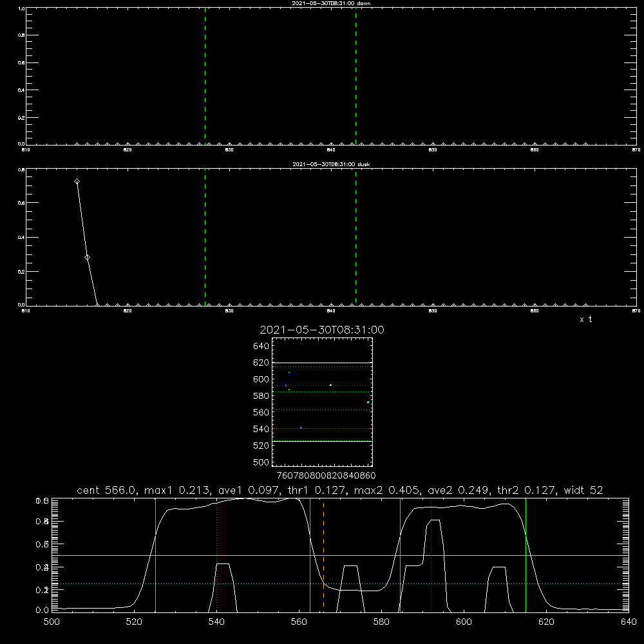The width and height of the screenshot is (644, 644).
Task: Click the '500' label on the bottom plot x-axis
Action: pos(52,622)
